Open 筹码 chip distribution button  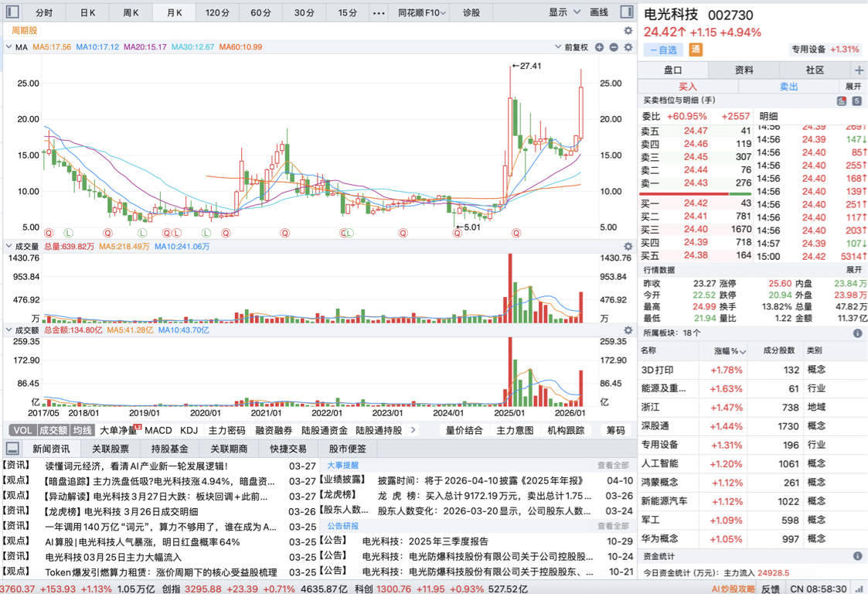[615, 430]
